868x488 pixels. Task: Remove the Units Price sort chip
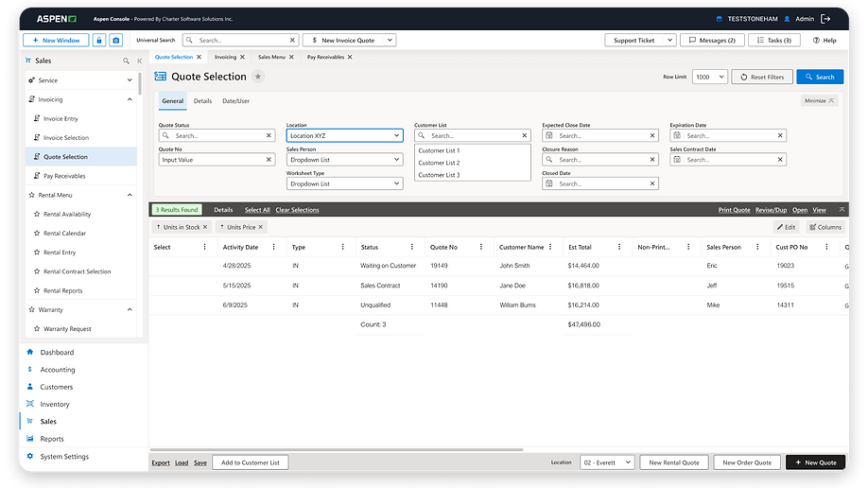pyautogui.click(x=261, y=227)
